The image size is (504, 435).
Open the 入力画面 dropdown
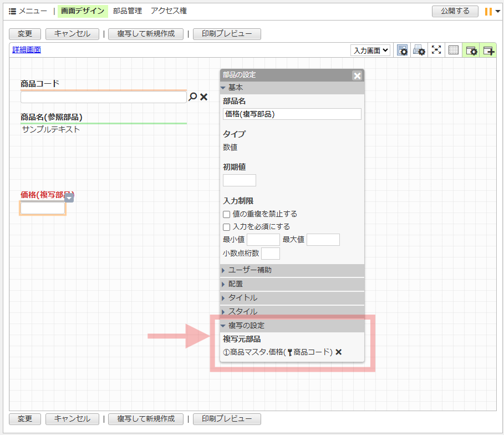370,50
